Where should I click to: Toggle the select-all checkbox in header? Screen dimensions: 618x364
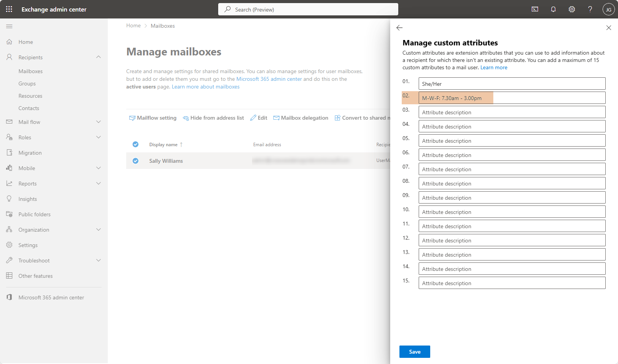tap(135, 144)
